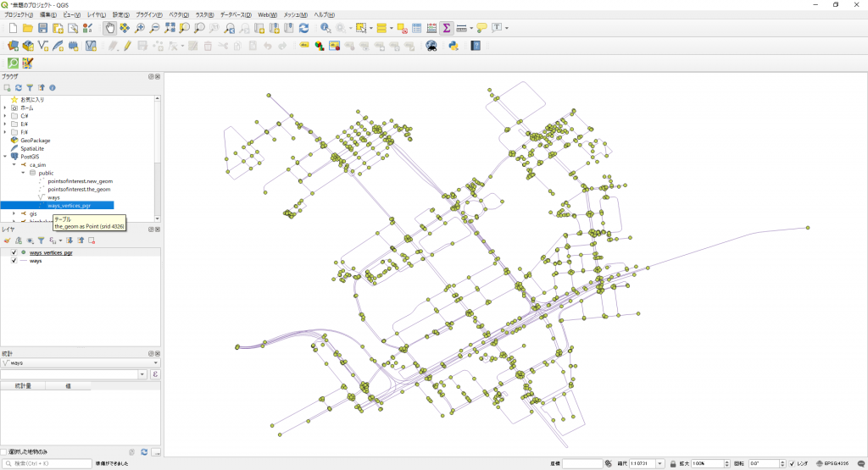Open the ラスタ menu

pyautogui.click(x=203, y=15)
